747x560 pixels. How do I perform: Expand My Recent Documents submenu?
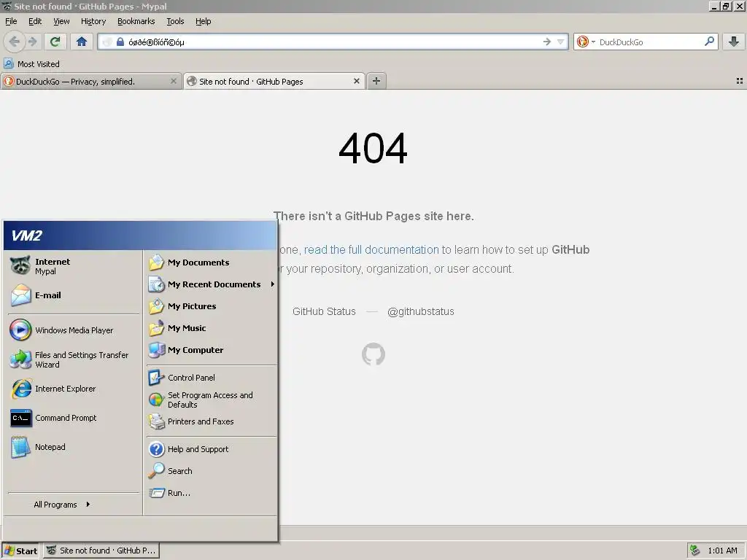211,284
